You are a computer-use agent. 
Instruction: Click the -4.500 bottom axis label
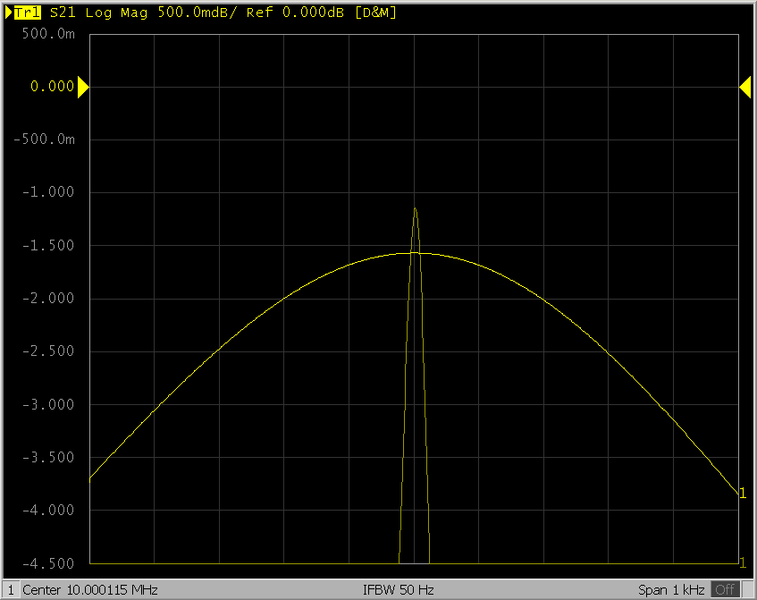point(49,563)
